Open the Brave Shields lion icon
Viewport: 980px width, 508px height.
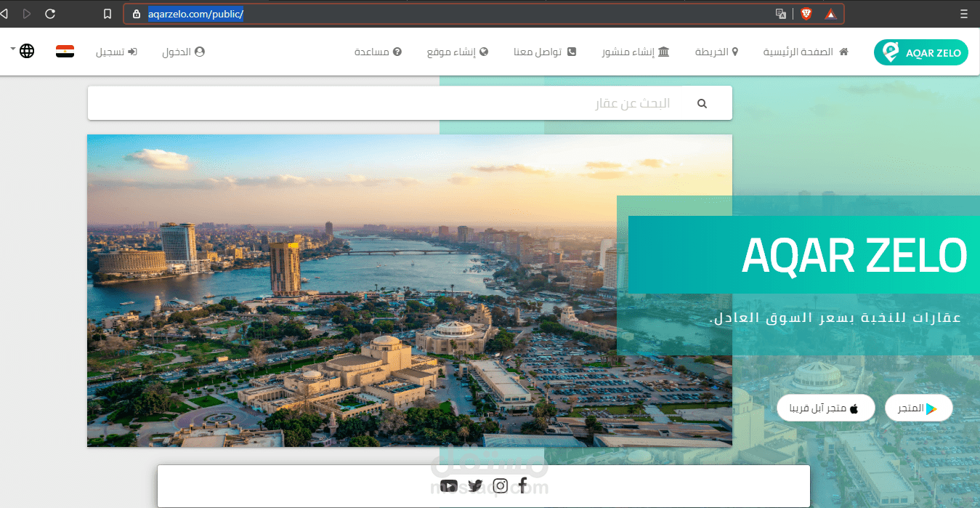pos(806,14)
